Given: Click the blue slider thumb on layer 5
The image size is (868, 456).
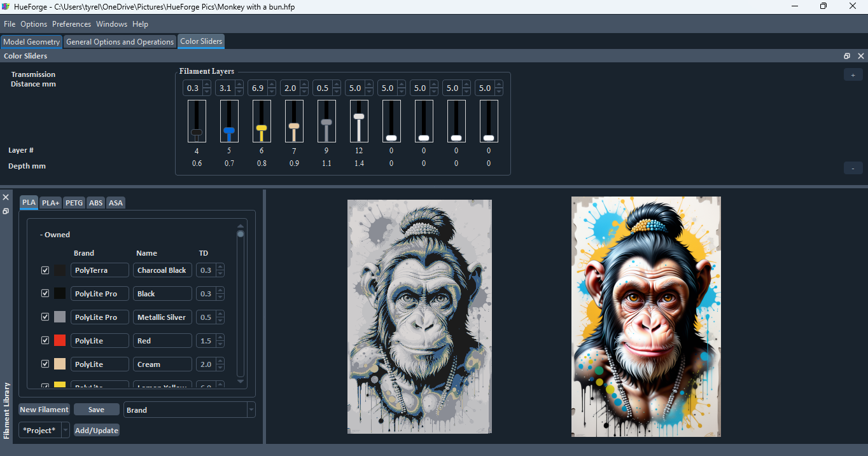Looking at the screenshot, I should pyautogui.click(x=229, y=131).
